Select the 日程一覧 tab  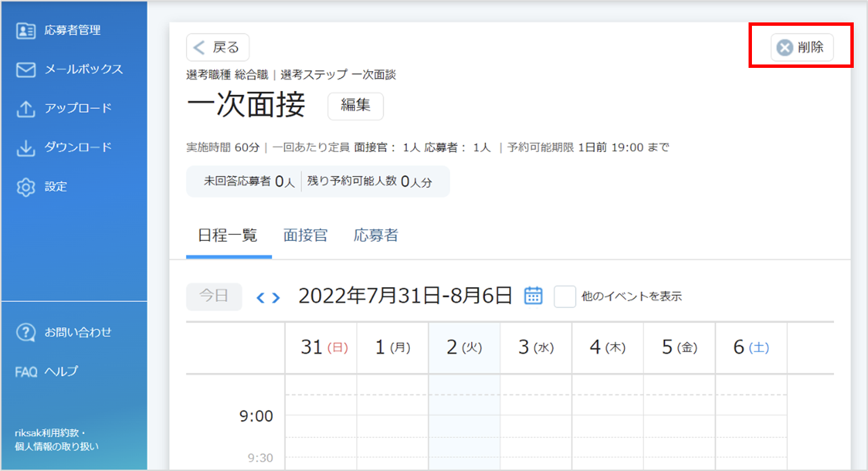pos(228,235)
